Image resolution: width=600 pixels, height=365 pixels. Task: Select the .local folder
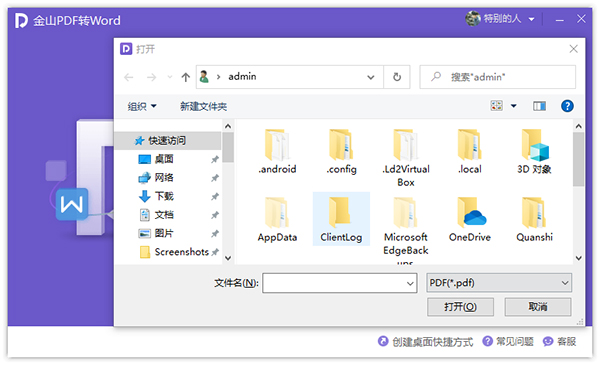(470, 152)
